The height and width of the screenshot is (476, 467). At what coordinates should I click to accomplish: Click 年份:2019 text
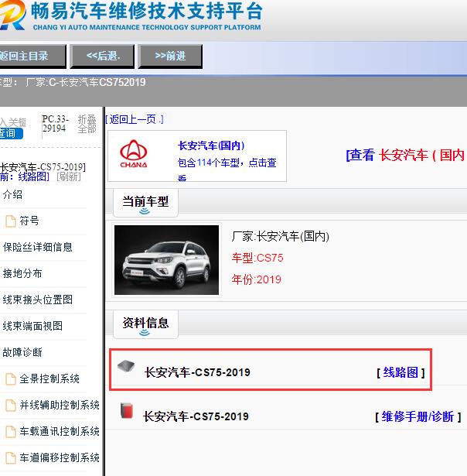[257, 279]
